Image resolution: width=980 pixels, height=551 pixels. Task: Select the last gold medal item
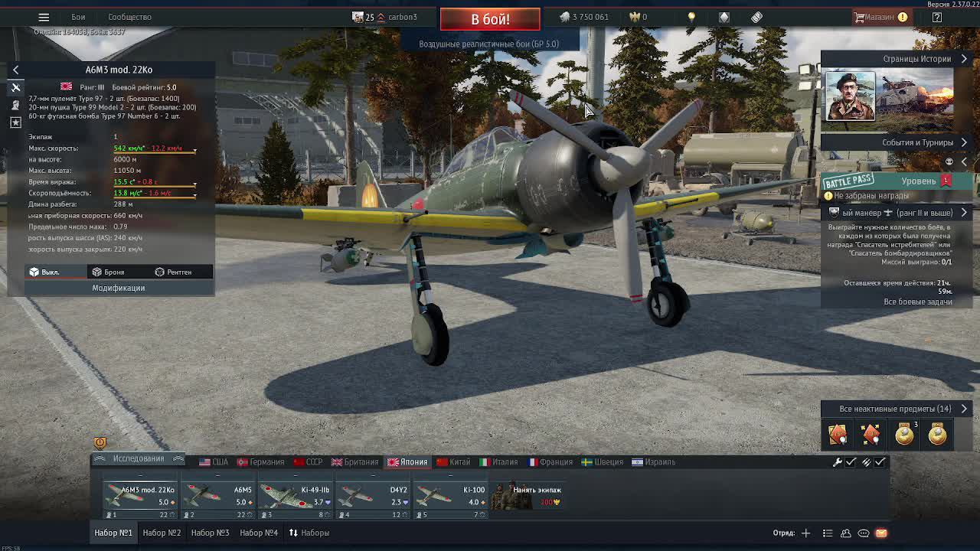click(x=938, y=435)
